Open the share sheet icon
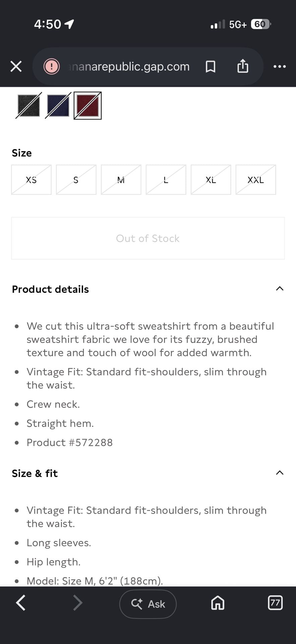 (x=243, y=66)
